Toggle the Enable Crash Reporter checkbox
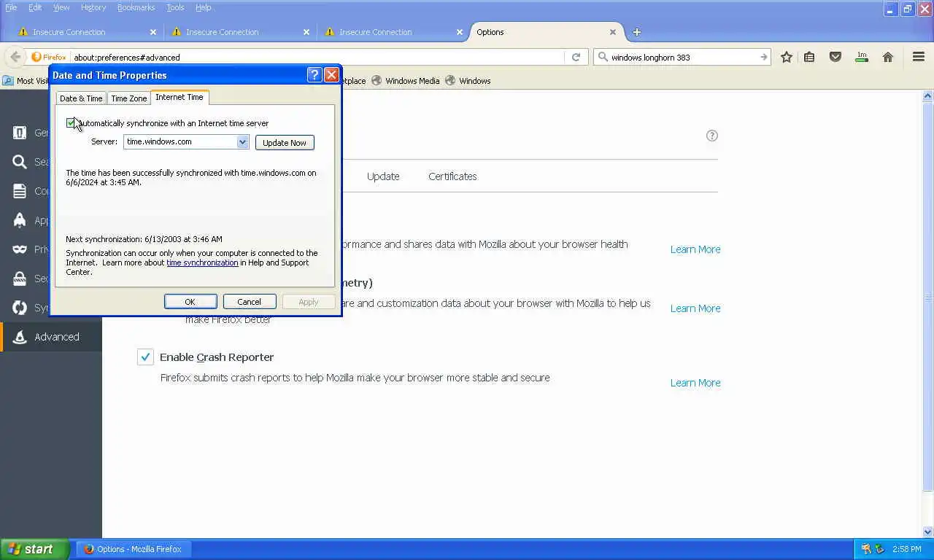Viewport: 934px width, 560px height. tap(145, 357)
